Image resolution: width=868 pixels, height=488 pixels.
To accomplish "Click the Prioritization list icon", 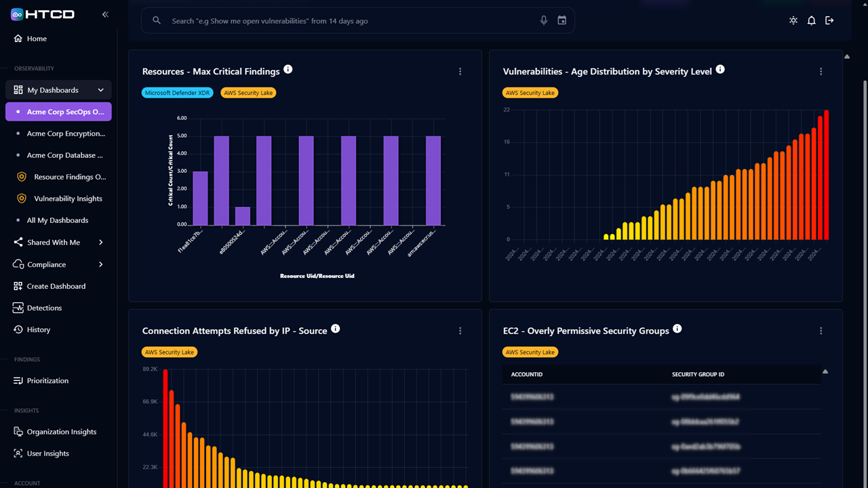I will click(x=18, y=381).
